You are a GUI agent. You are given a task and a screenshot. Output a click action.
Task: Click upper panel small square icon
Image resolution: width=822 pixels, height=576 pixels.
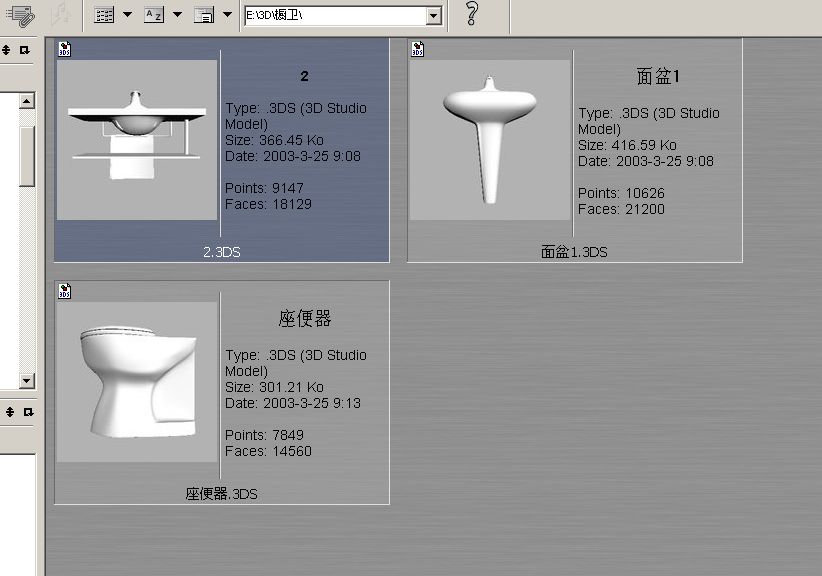(24, 50)
